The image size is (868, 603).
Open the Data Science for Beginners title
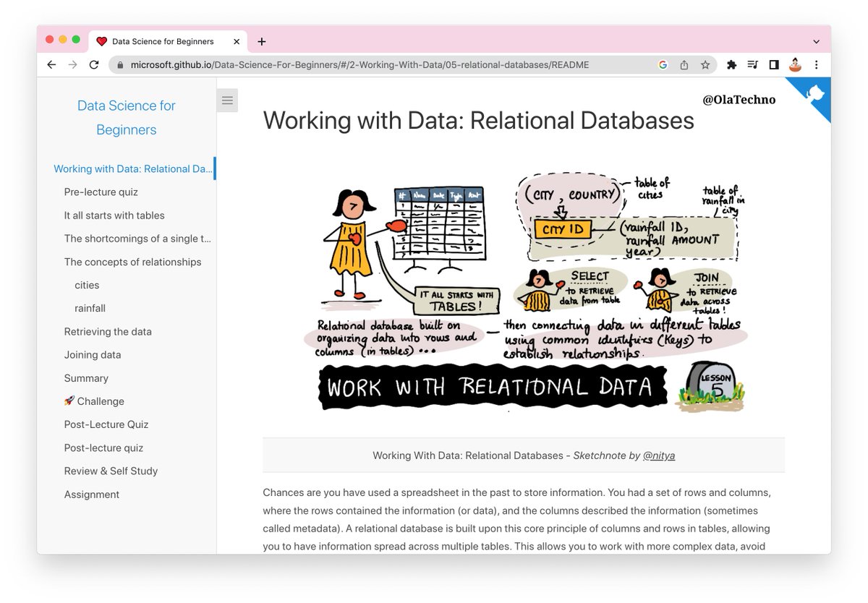click(x=127, y=118)
